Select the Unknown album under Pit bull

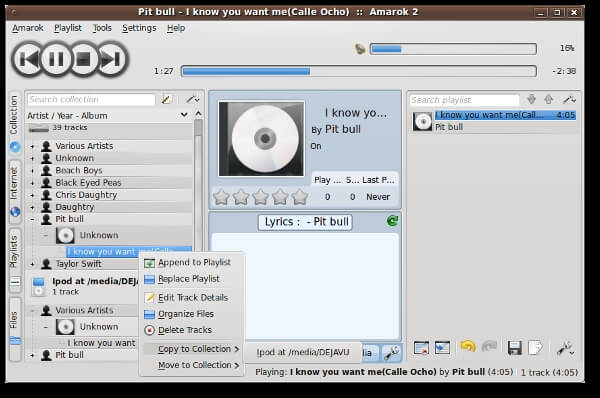(99, 235)
